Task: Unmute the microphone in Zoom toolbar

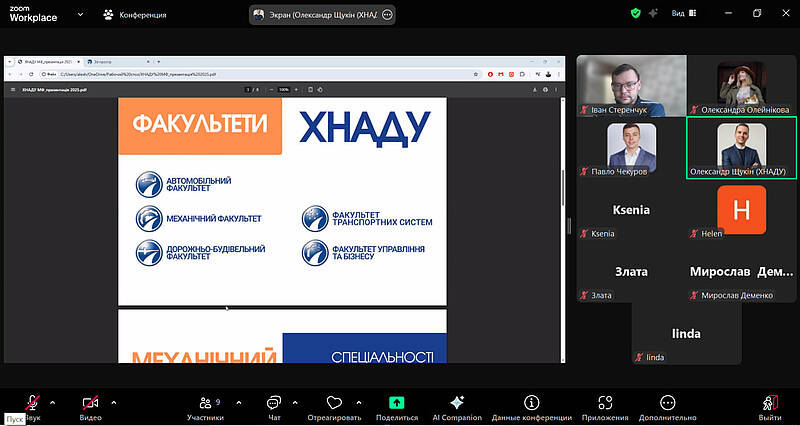Action: [x=33, y=403]
